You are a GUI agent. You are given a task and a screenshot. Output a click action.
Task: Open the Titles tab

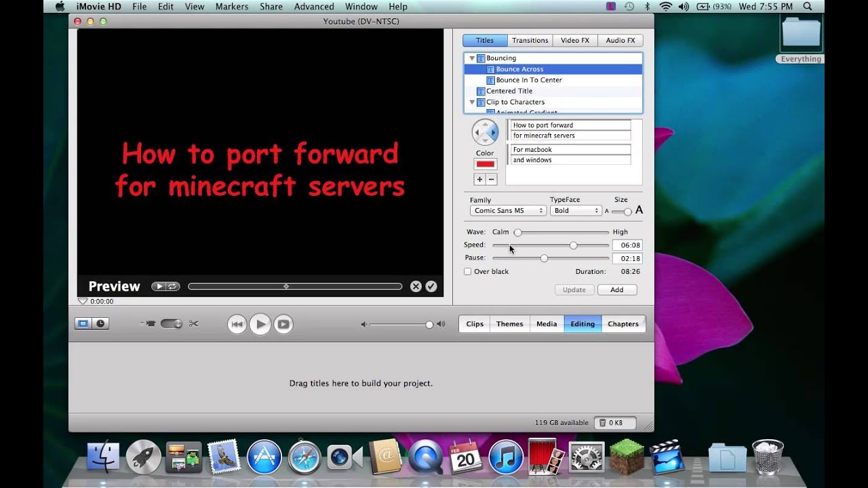click(x=485, y=41)
